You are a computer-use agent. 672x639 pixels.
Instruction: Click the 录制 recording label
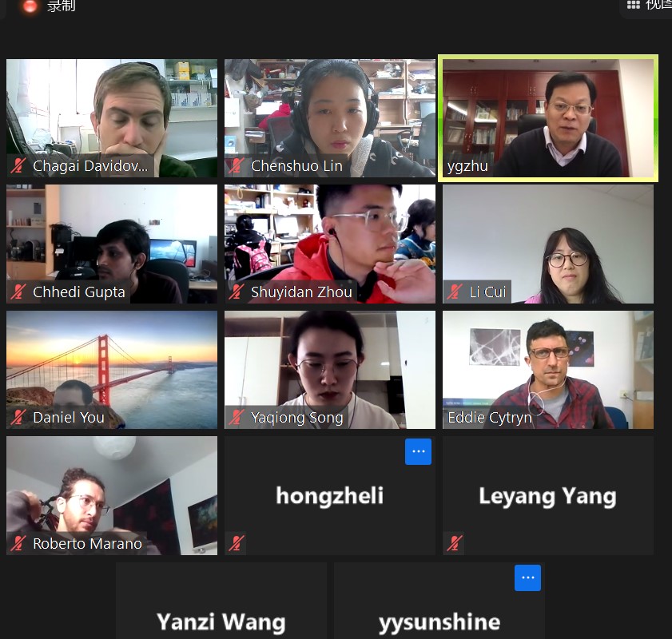[61, 6]
